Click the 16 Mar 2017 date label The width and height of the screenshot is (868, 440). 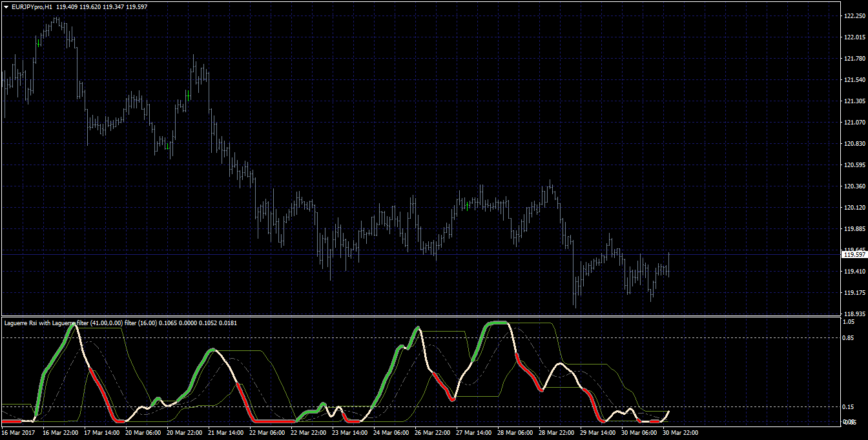coord(17,433)
